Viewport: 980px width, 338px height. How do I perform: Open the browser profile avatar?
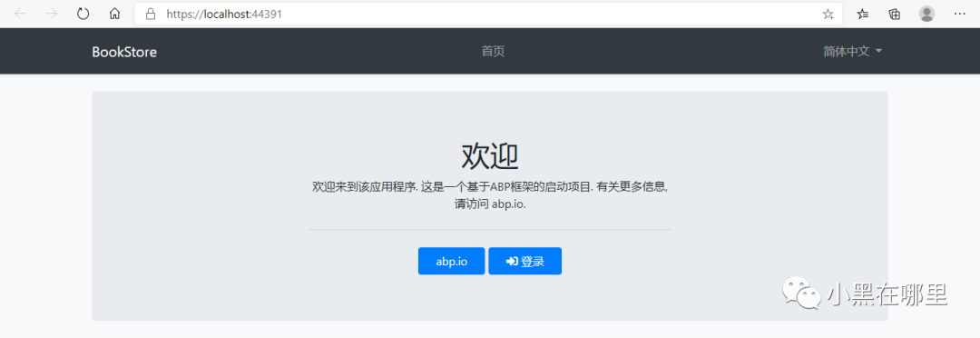tap(926, 14)
